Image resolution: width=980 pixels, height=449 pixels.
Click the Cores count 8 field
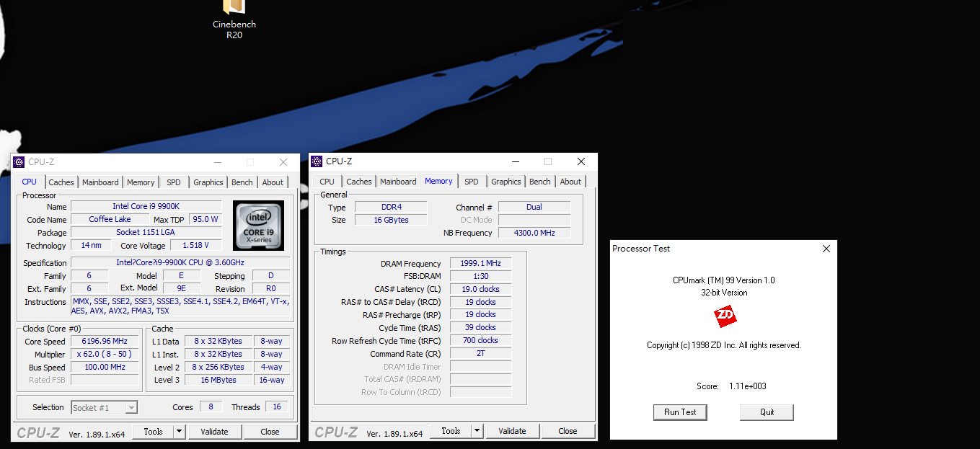[211, 407]
